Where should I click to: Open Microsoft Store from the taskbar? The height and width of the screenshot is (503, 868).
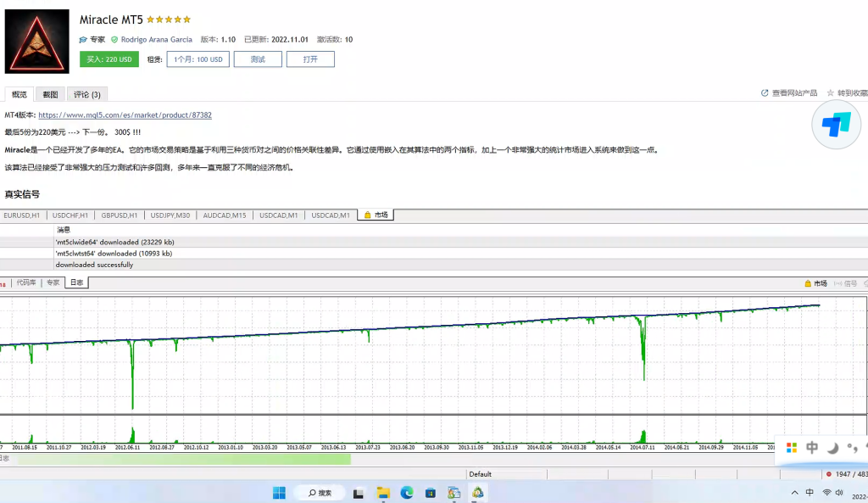pyautogui.click(x=431, y=493)
